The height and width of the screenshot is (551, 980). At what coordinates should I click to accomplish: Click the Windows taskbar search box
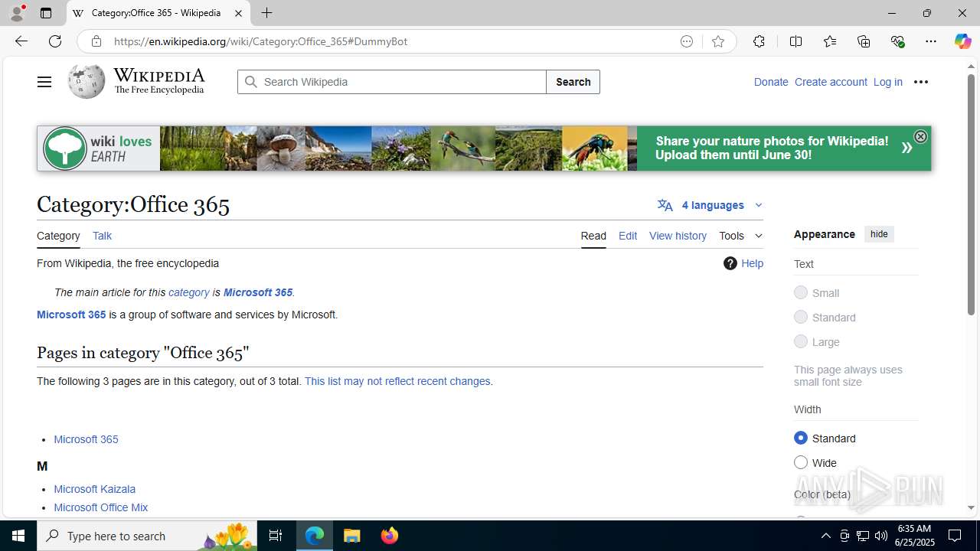click(x=147, y=536)
